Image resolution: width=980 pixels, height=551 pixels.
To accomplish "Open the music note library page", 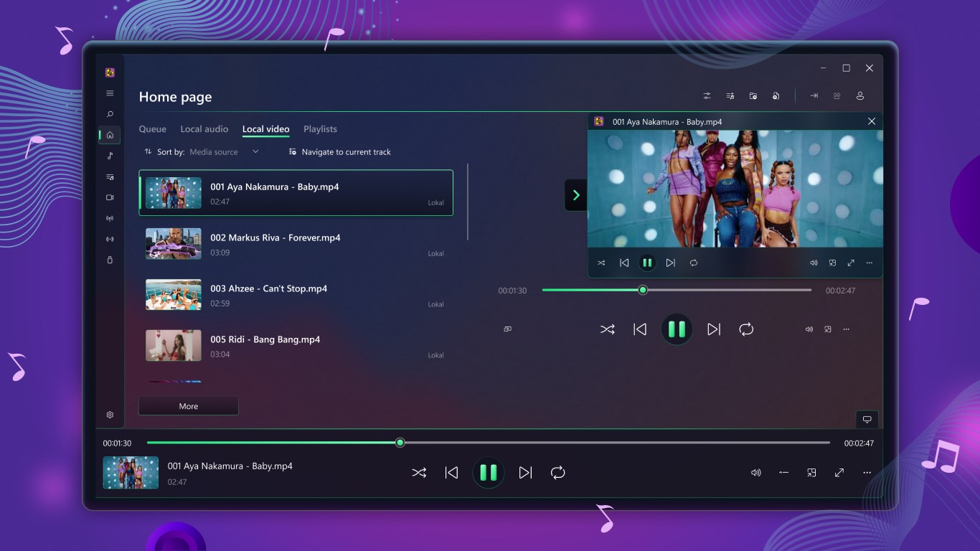I will pos(110,156).
